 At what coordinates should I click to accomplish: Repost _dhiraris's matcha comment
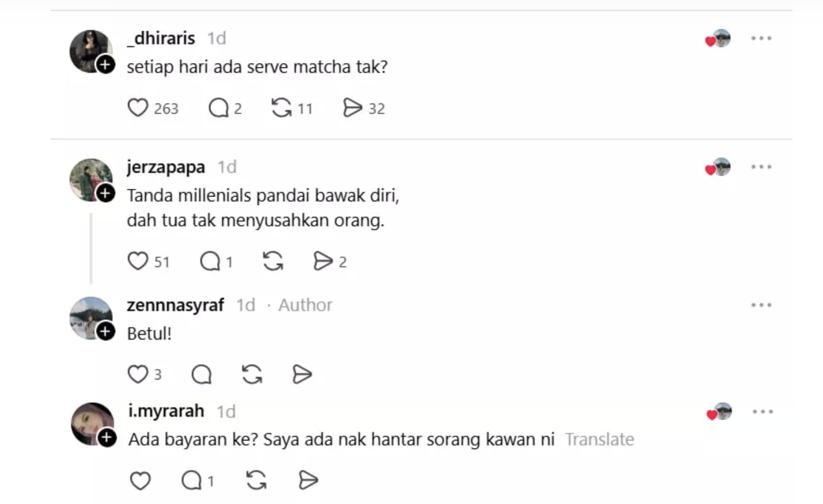click(x=281, y=108)
